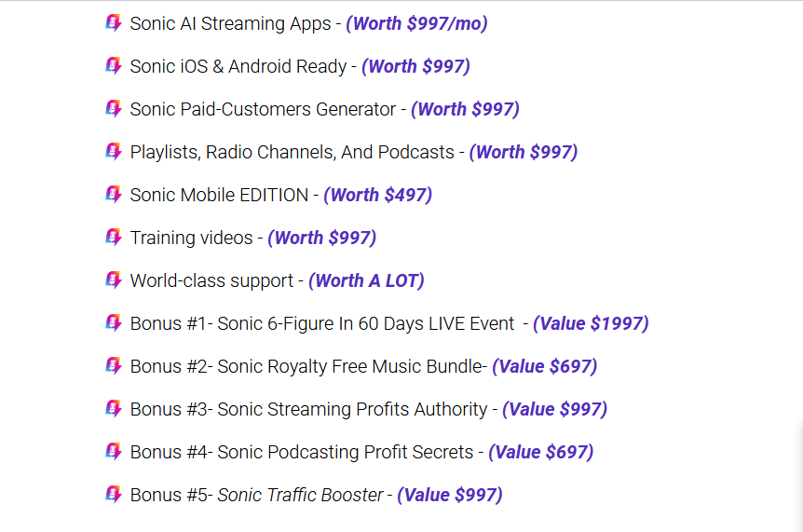Click the "Worth $497" purple text
803x532 pixels.
click(x=377, y=195)
